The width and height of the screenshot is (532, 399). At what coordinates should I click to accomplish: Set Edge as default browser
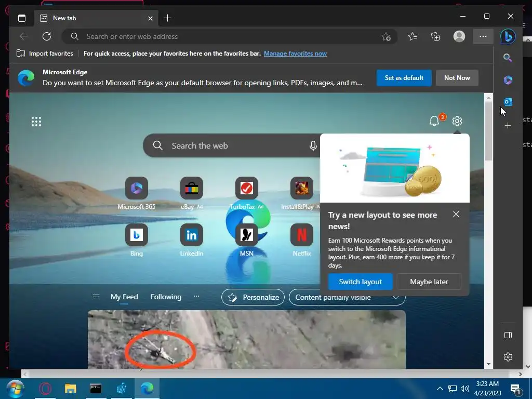click(404, 78)
